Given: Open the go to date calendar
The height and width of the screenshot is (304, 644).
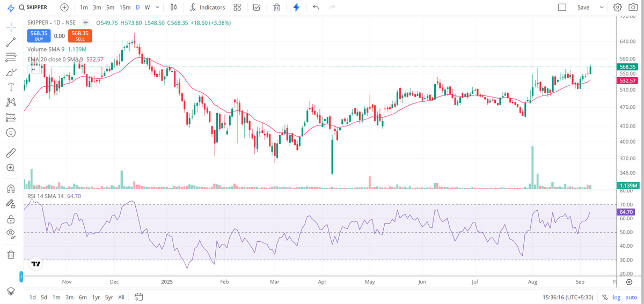Looking at the screenshot, I should [138, 297].
